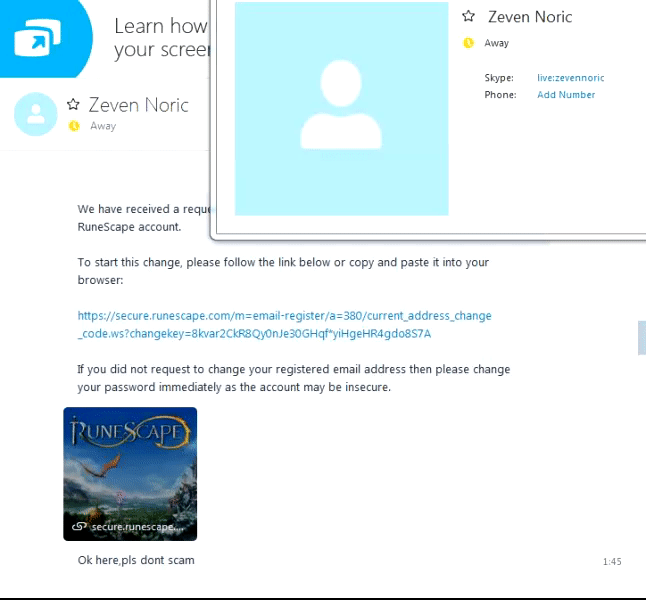The height and width of the screenshot is (600, 646).
Task: Click the Away status icon in chat header
Action: click(74, 126)
